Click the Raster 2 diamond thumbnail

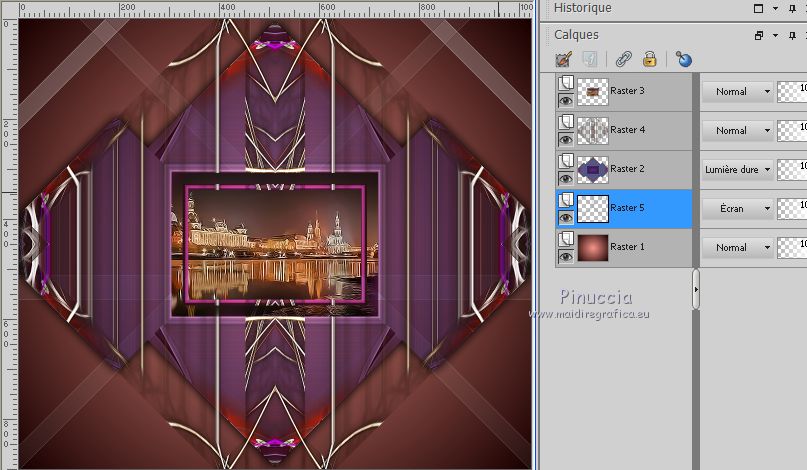(x=593, y=170)
